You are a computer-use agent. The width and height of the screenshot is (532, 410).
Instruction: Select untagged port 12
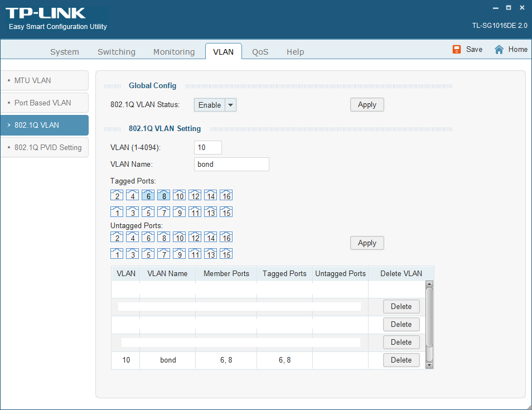click(195, 237)
